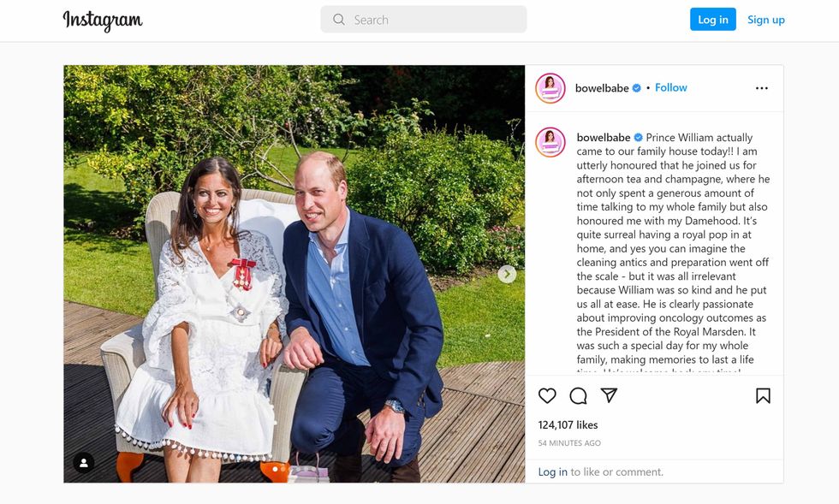The width and height of the screenshot is (839, 504).
Task: Click the Sign up link
Action: click(x=766, y=19)
